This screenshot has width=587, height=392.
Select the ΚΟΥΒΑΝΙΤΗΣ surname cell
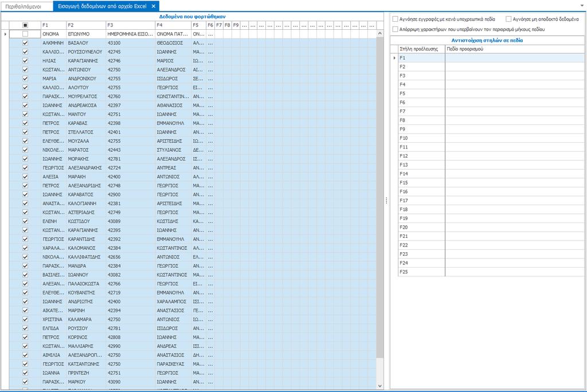click(x=86, y=293)
